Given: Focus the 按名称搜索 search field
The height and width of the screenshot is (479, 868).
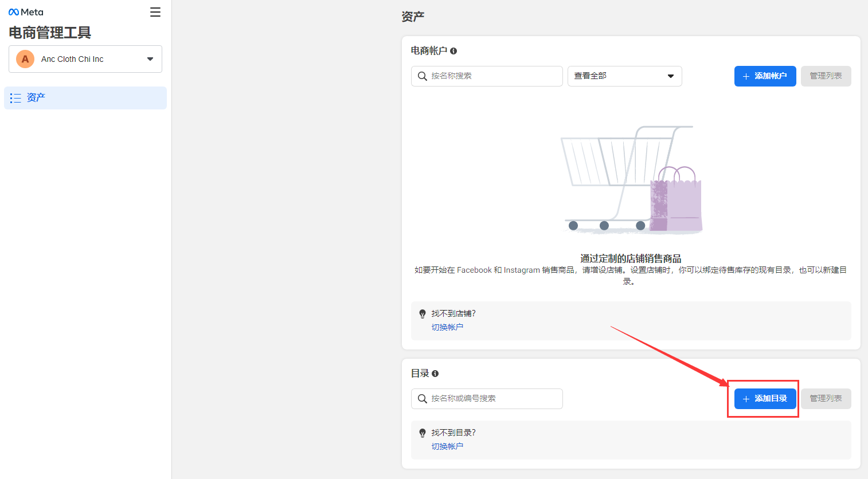Looking at the screenshot, I should click(487, 76).
